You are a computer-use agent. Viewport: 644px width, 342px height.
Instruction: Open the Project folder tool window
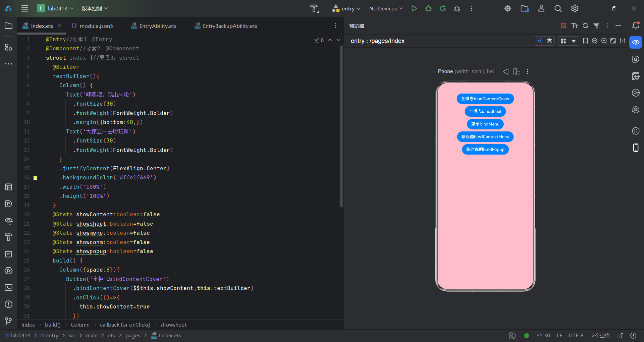point(9,26)
